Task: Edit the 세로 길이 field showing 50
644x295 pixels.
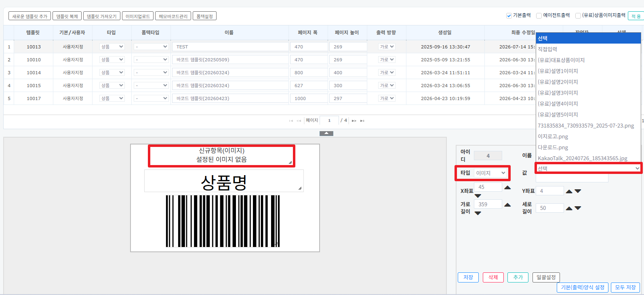Action: (x=550, y=208)
